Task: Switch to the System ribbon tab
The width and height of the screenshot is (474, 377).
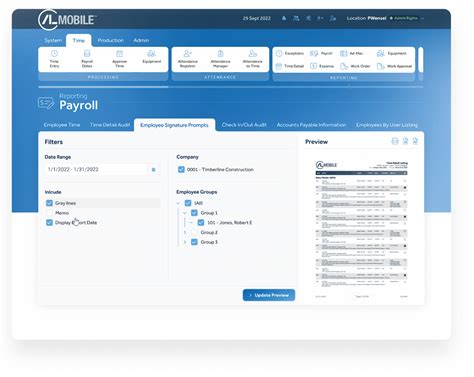Action: [x=53, y=40]
